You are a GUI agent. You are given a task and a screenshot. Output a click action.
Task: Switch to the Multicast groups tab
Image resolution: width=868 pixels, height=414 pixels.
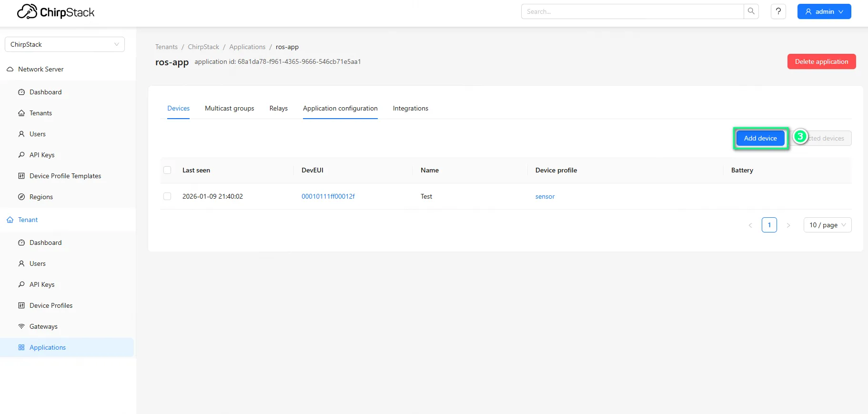pos(229,109)
